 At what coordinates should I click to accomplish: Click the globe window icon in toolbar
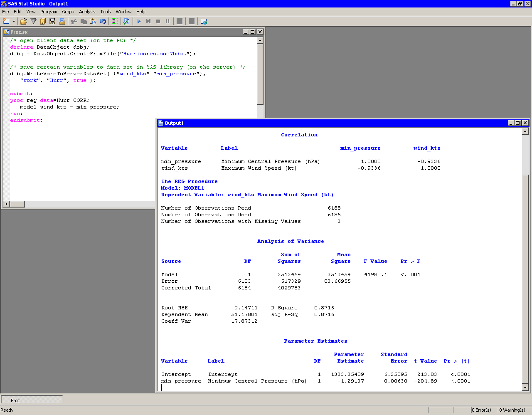pos(204,21)
